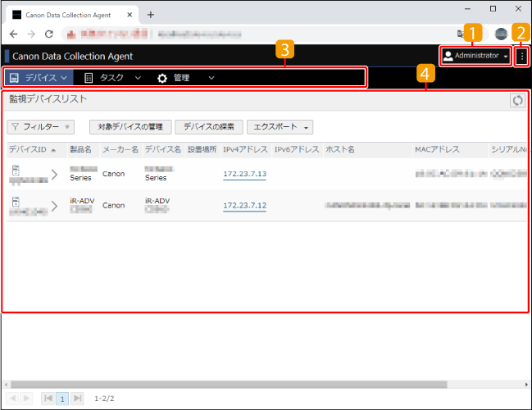Open the three-dot menu in the app header

(522, 56)
